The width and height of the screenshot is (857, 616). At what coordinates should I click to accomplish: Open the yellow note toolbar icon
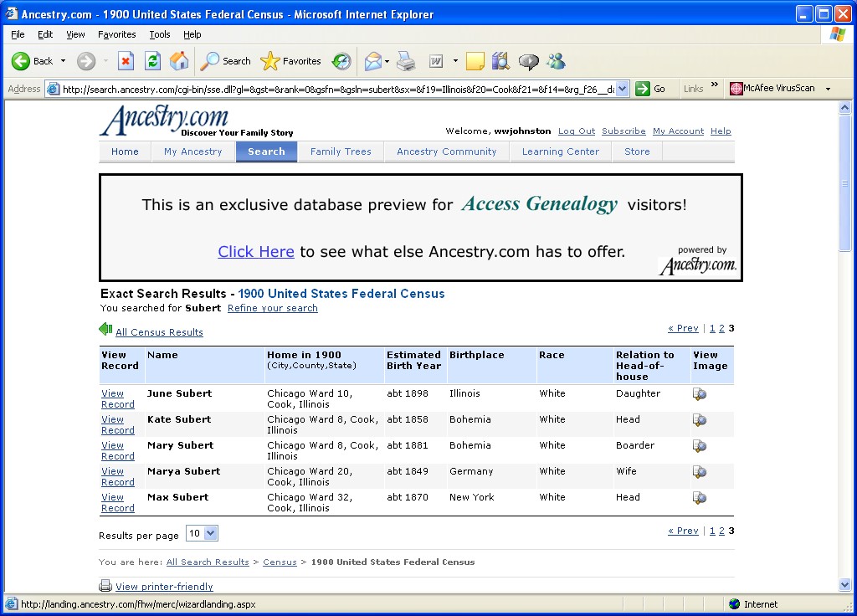tap(475, 61)
